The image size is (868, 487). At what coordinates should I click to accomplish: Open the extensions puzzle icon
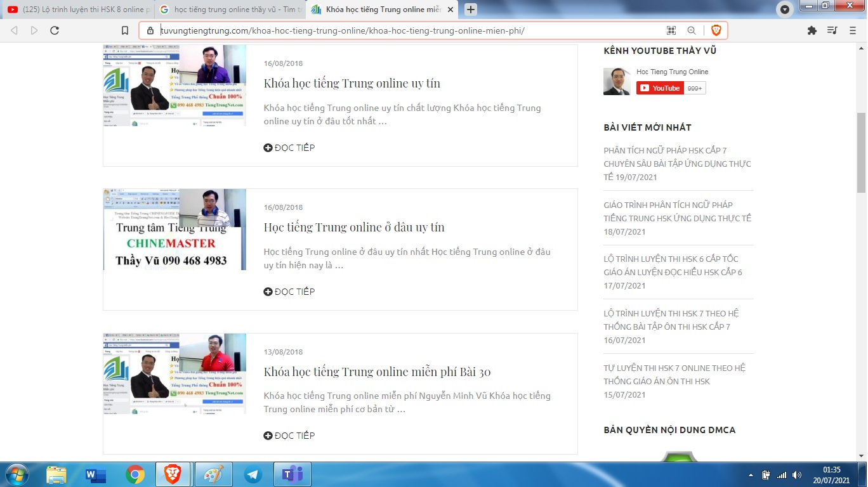[812, 30]
